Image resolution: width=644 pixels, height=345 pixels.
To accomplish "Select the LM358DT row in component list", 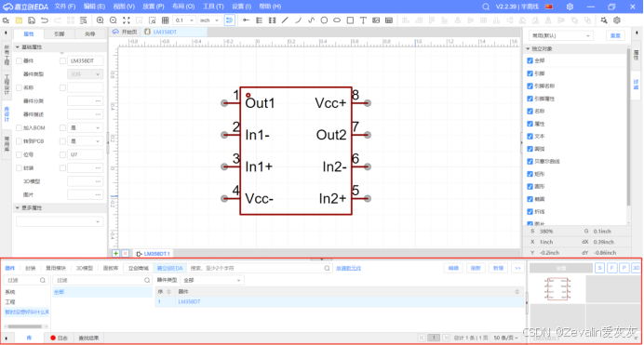I will 340,302.
